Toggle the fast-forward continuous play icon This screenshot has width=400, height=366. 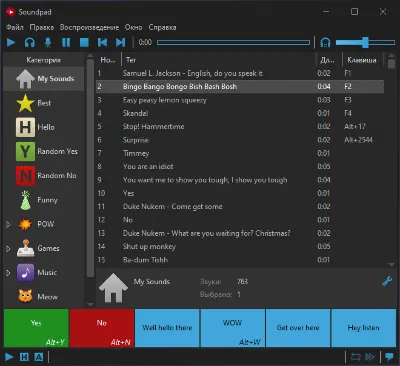point(370,357)
